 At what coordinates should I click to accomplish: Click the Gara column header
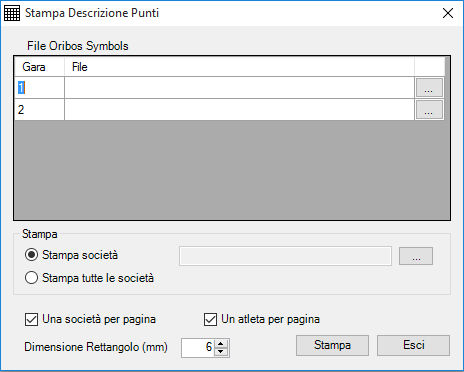coord(39,67)
